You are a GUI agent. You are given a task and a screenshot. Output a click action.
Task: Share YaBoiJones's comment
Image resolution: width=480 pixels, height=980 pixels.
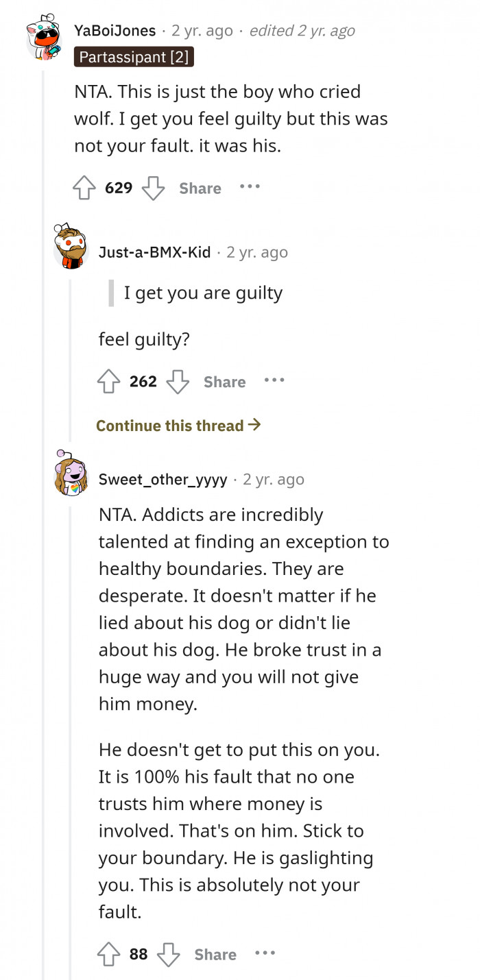tap(199, 188)
